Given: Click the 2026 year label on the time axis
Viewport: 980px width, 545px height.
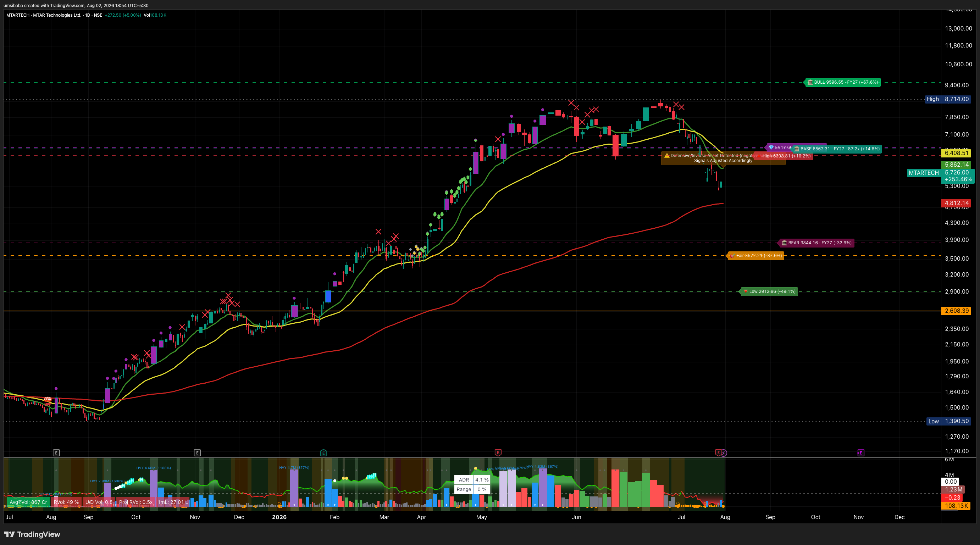Looking at the screenshot, I should coord(279,517).
